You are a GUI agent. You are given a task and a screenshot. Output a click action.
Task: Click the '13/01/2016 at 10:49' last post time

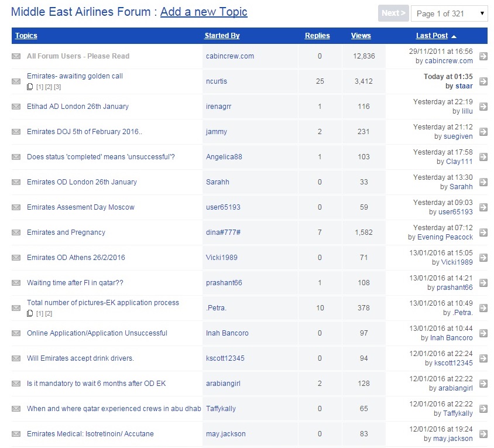tap(441, 303)
